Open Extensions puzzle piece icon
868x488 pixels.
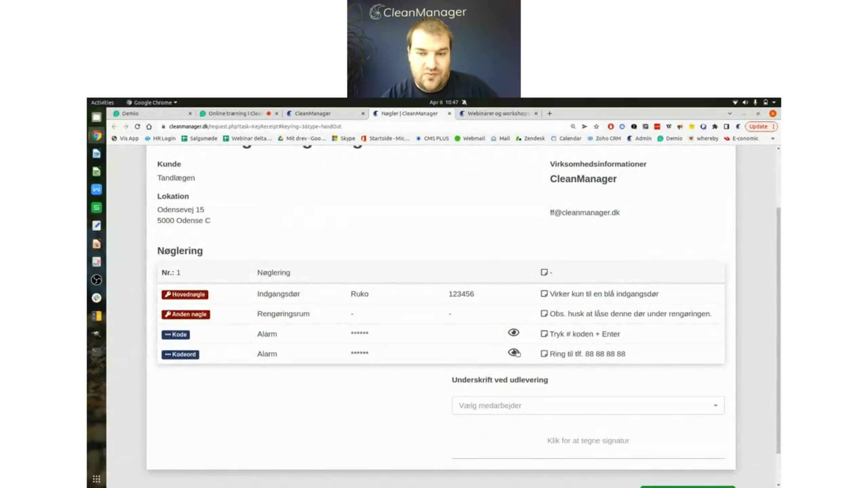click(x=715, y=126)
